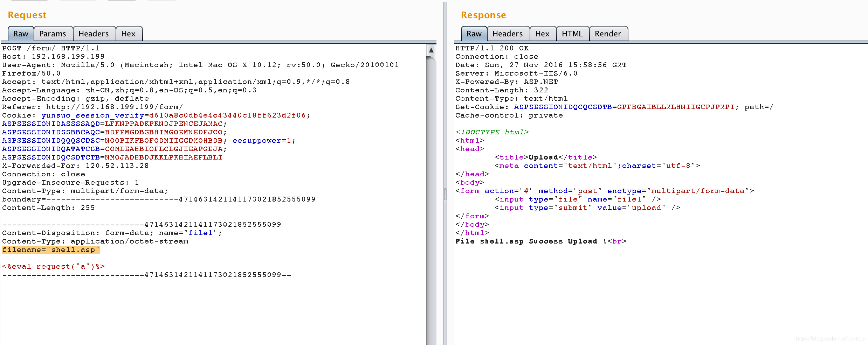Click the X-Forwarded-For: 120.52.113.28 line
This screenshot has width=868, height=345.
pos(75,166)
